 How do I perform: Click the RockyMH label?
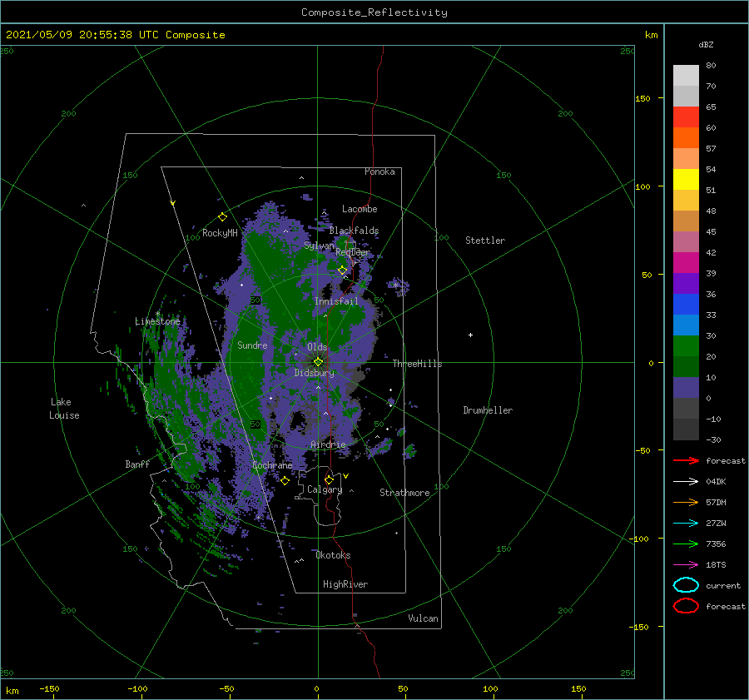(x=220, y=233)
